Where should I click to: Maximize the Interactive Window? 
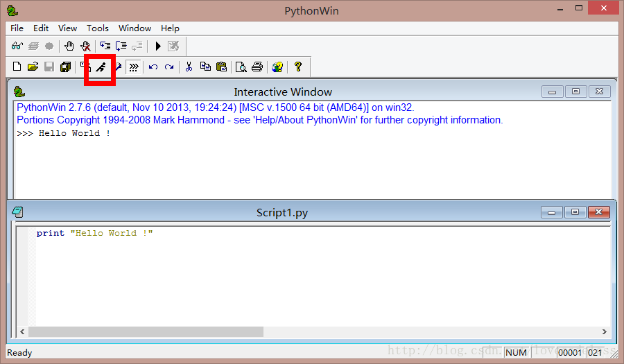pos(575,92)
